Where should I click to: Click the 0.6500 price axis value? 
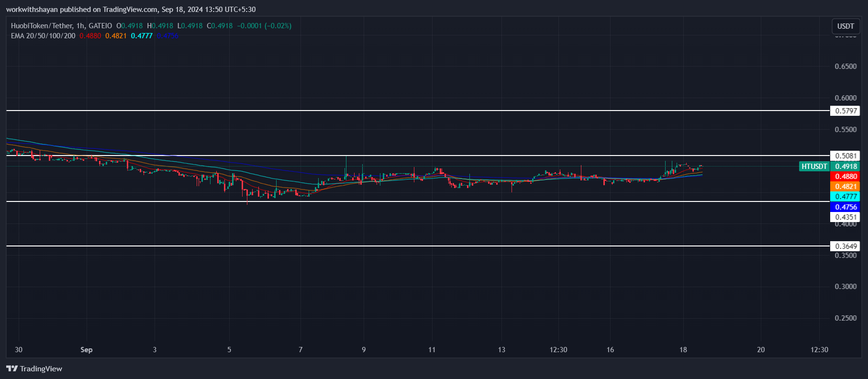846,67
